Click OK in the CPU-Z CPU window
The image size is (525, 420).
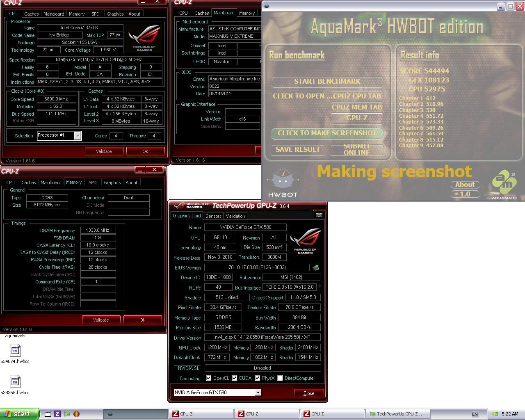coord(145,151)
